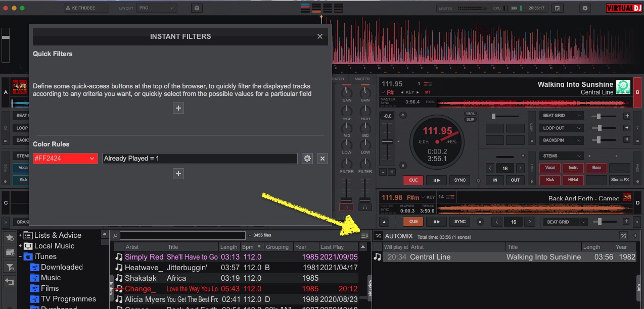The image size is (644, 309).
Task: Open the STEMS pads dropdown on deck B
Action: [x=561, y=156]
